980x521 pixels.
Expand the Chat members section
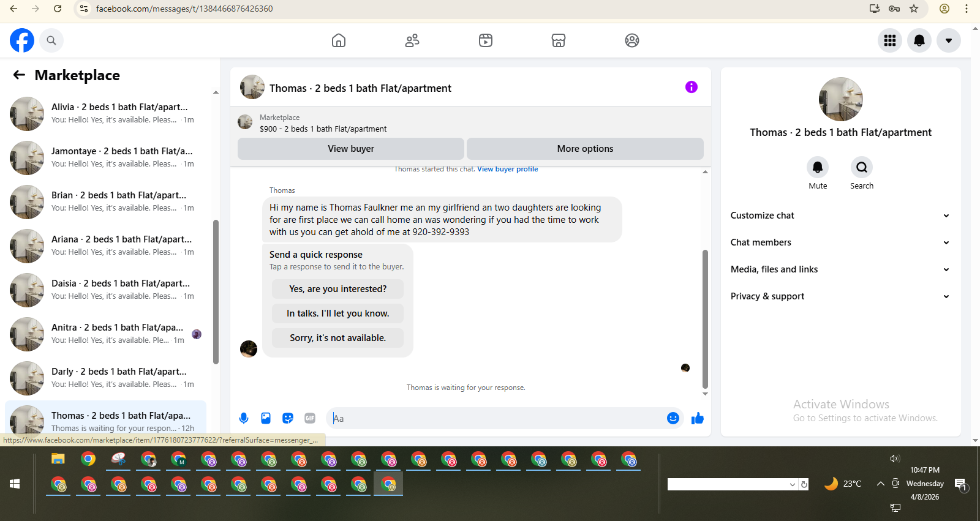coord(840,242)
